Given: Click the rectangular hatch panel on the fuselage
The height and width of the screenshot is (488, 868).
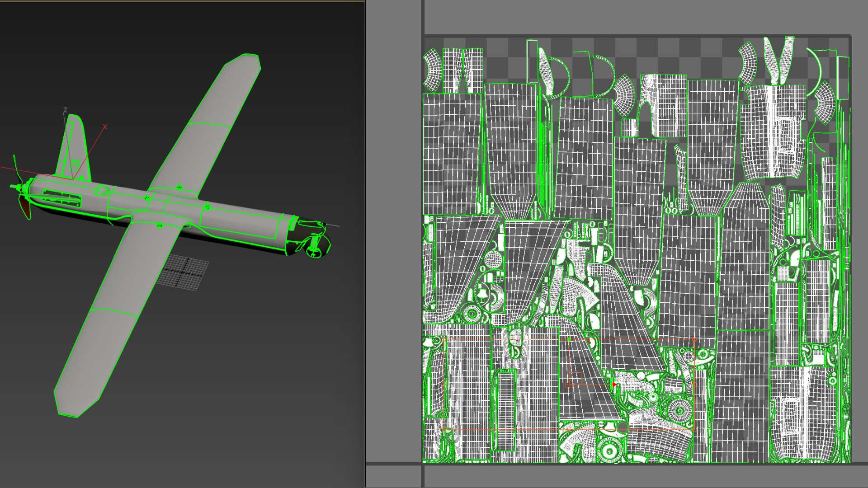Looking at the screenshot, I should tap(62, 198).
